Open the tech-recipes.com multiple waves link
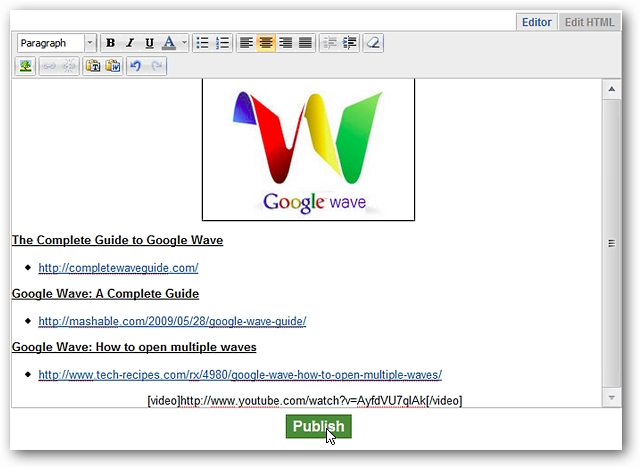 240,375
